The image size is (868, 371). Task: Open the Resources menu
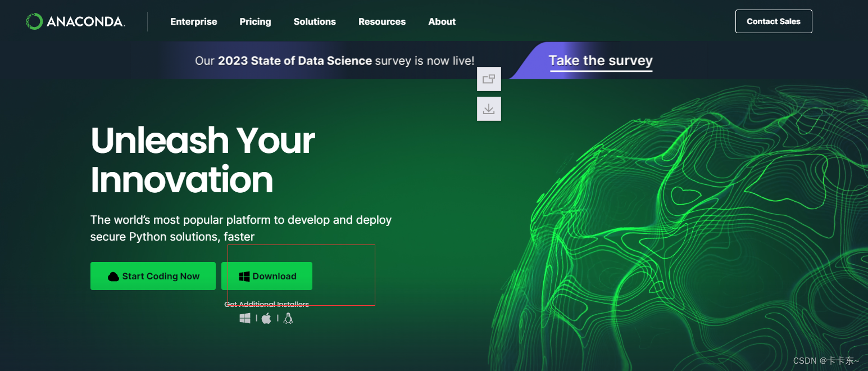tap(382, 21)
